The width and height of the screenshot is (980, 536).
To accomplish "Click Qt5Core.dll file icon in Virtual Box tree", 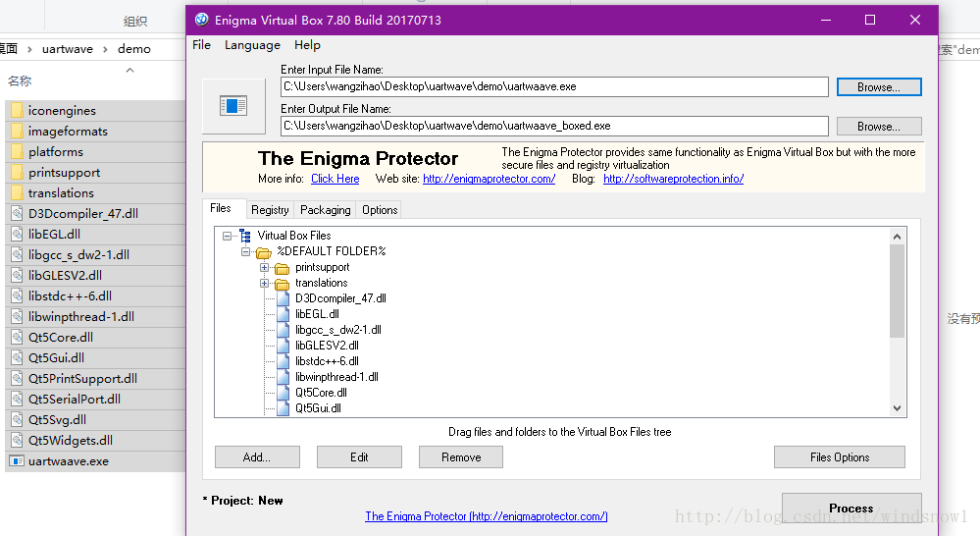I will click(x=284, y=392).
